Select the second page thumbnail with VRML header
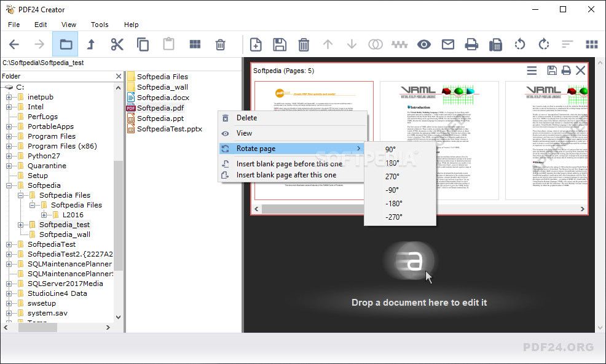The image size is (606, 364). tap(439, 141)
